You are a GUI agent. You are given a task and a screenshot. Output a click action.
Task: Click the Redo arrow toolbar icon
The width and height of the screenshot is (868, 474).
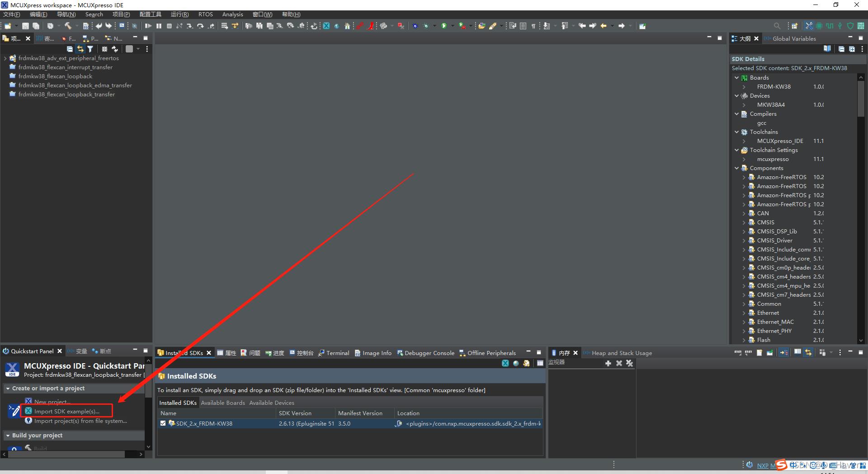tap(108, 26)
